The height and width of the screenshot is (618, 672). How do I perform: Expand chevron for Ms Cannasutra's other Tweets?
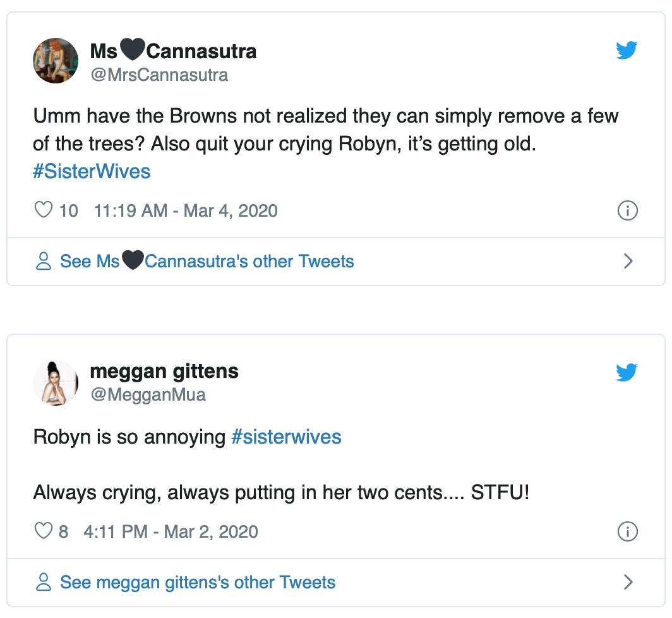click(x=628, y=262)
